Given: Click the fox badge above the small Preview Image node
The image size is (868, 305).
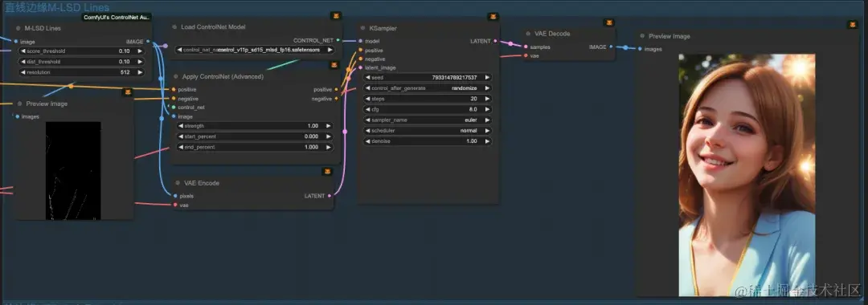Looking at the screenshot, I should pyautogui.click(x=127, y=92).
